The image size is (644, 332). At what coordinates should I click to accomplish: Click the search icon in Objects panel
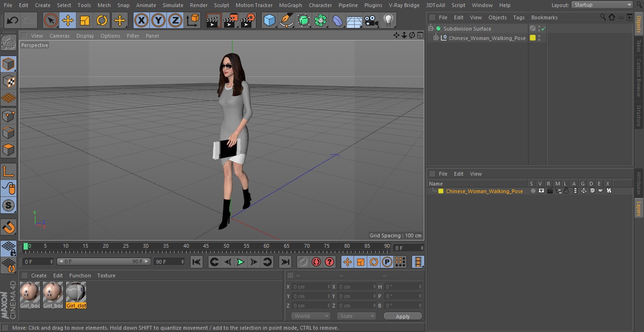pos(603,17)
